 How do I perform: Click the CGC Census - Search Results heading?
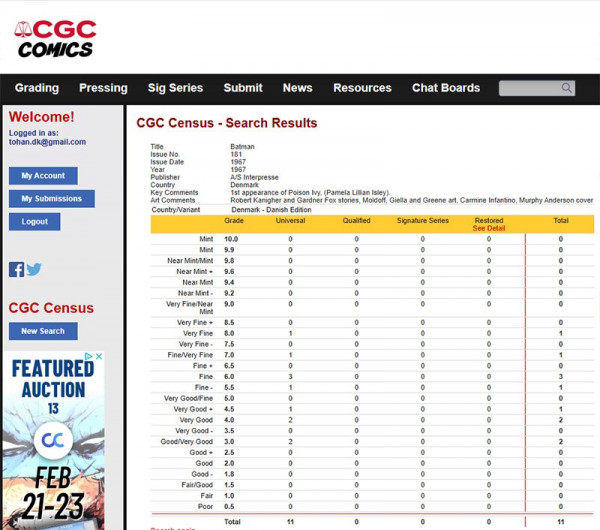[x=227, y=123]
